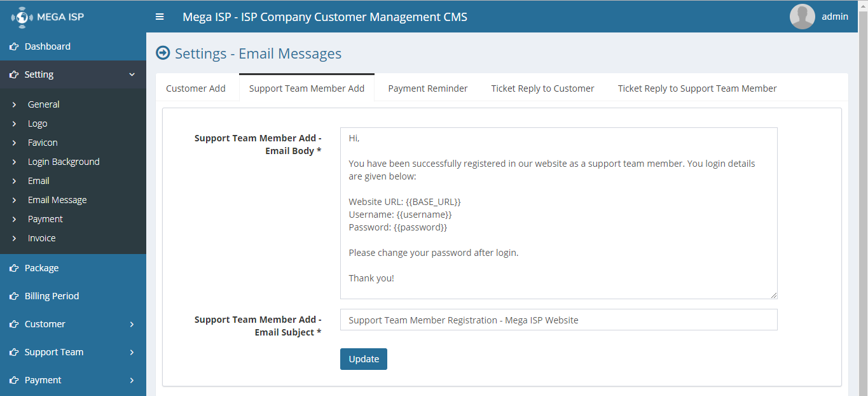Image resolution: width=868 pixels, height=396 pixels.
Task: Toggle the hamburger sidebar menu icon
Action: point(160,17)
